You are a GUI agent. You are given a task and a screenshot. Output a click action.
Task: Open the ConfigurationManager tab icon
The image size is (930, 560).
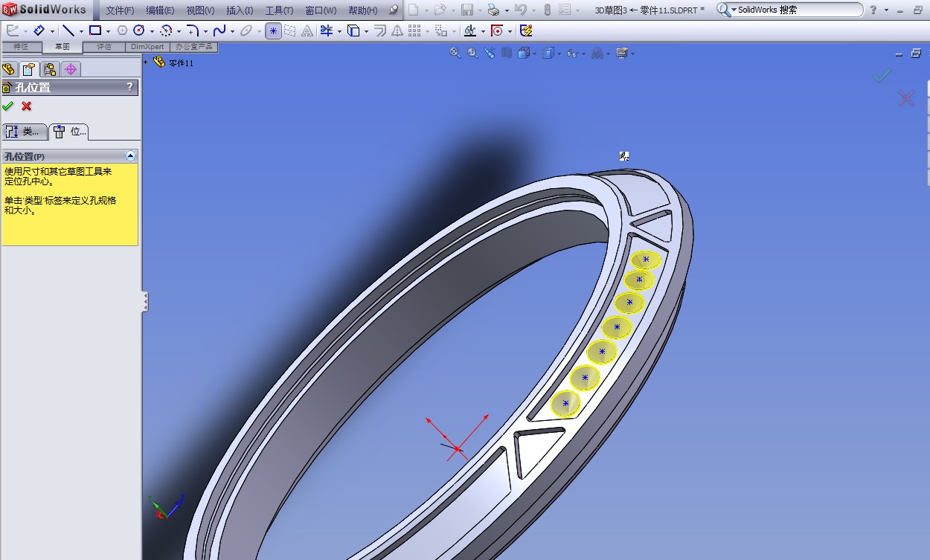click(x=50, y=69)
